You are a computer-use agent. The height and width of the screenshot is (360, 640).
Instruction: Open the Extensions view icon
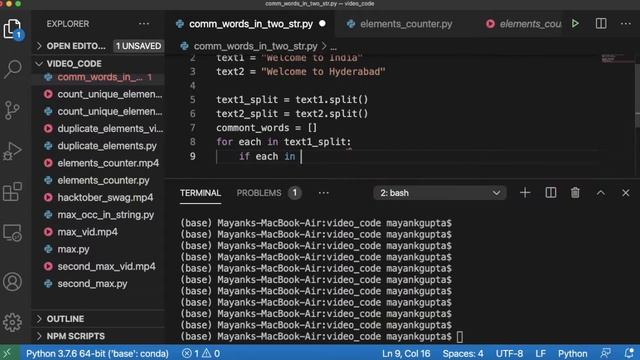point(12,192)
